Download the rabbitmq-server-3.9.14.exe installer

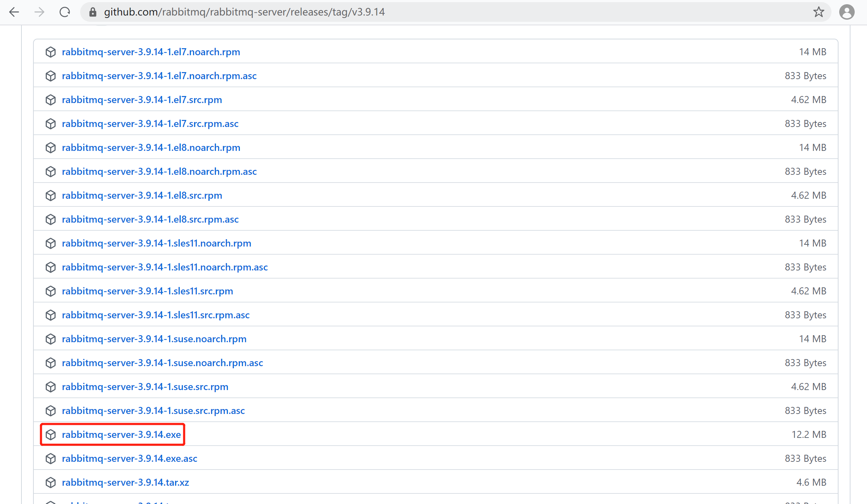[121, 435]
